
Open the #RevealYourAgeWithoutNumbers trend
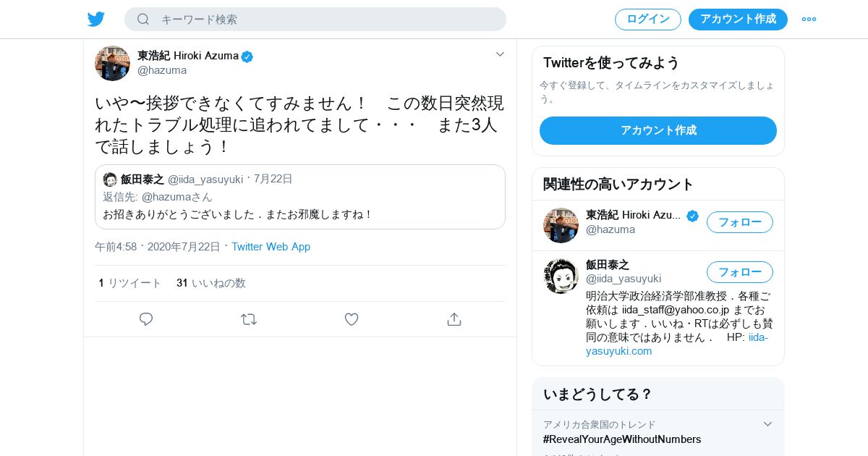coord(622,439)
